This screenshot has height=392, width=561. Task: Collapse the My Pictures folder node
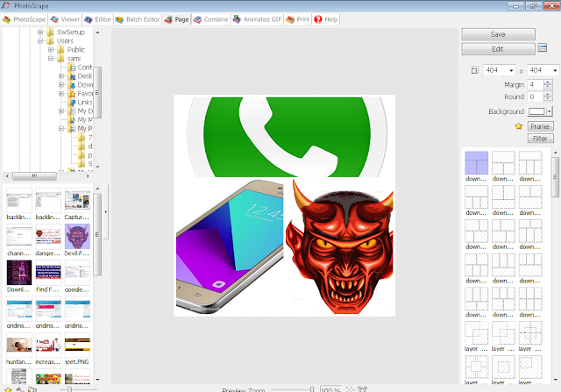click(61, 128)
